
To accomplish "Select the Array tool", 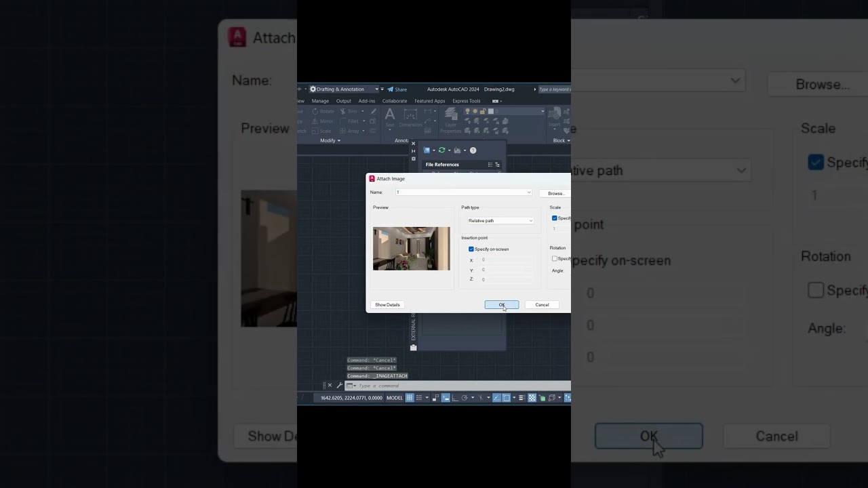I will pyautogui.click(x=349, y=131).
